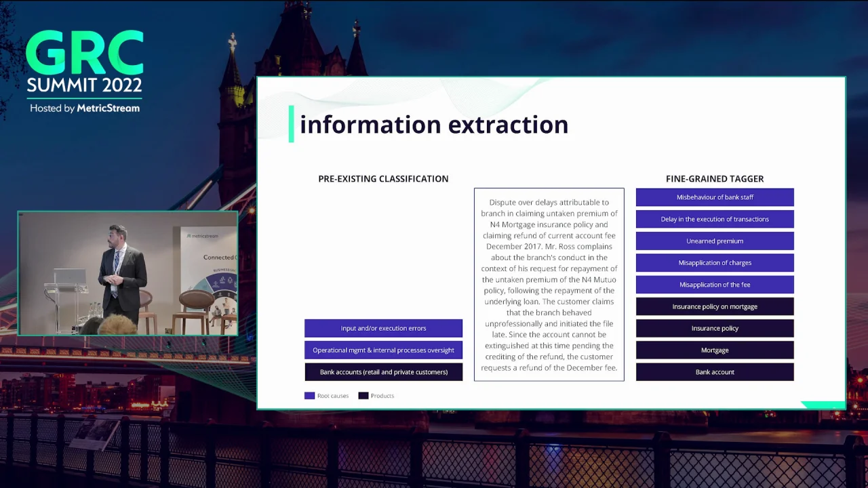
Task: Click the Root causes legend swatch
Action: (x=309, y=396)
